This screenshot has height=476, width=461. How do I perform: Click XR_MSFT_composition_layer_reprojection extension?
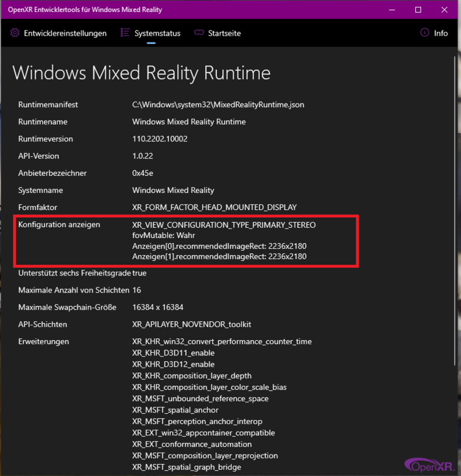pyautogui.click(x=205, y=456)
